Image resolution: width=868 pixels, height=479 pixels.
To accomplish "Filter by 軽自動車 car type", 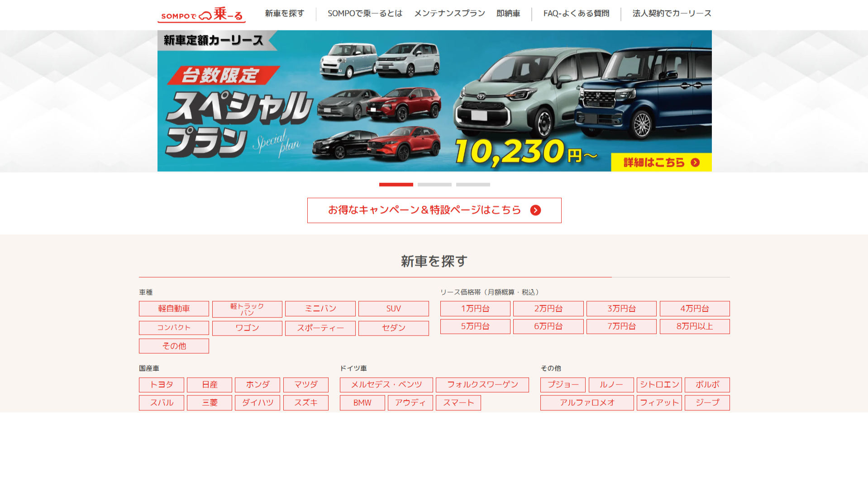I will [x=174, y=309].
